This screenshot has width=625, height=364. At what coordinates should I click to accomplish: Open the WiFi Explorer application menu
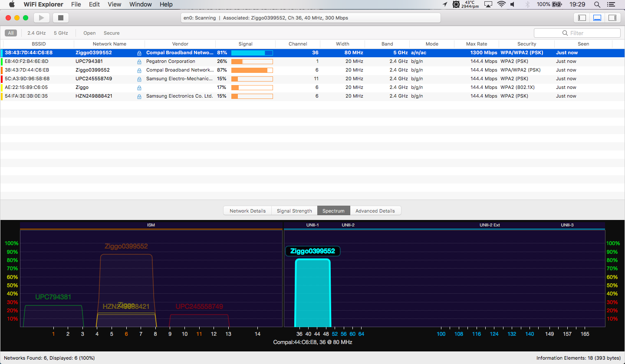coord(43,4)
